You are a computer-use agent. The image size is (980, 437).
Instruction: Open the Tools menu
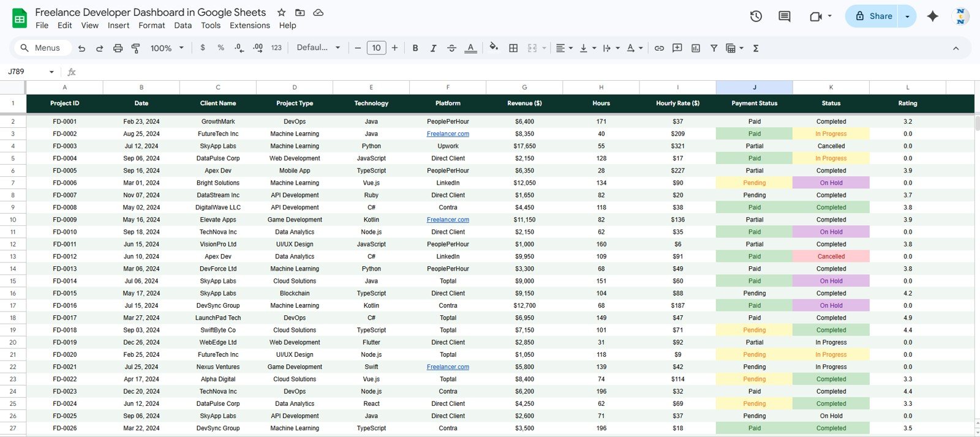211,26
